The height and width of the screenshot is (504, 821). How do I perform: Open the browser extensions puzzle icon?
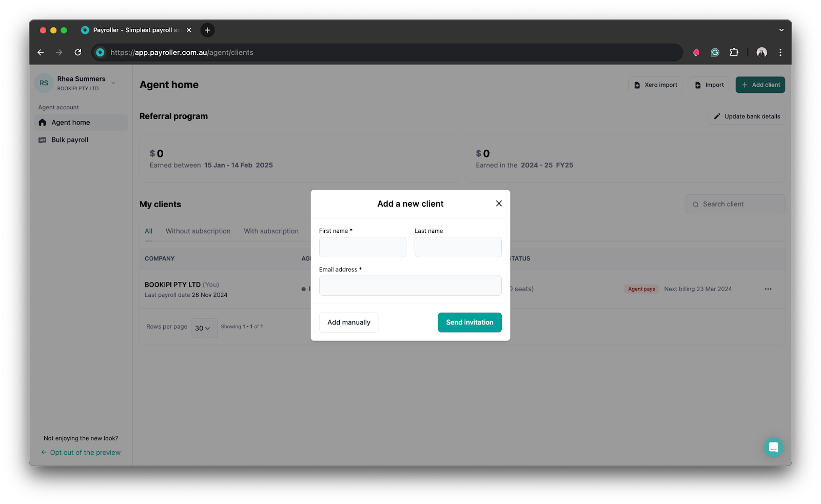pyautogui.click(x=734, y=52)
